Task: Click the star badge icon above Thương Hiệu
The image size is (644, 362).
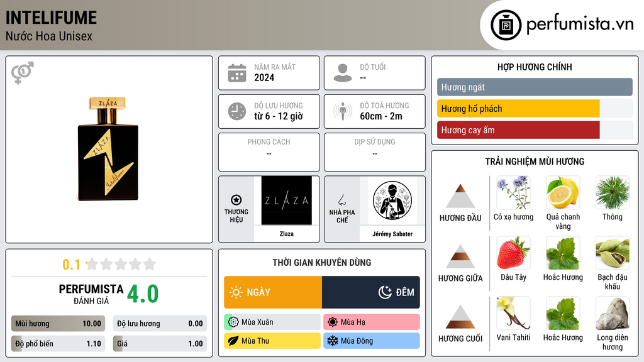Action: (236, 200)
